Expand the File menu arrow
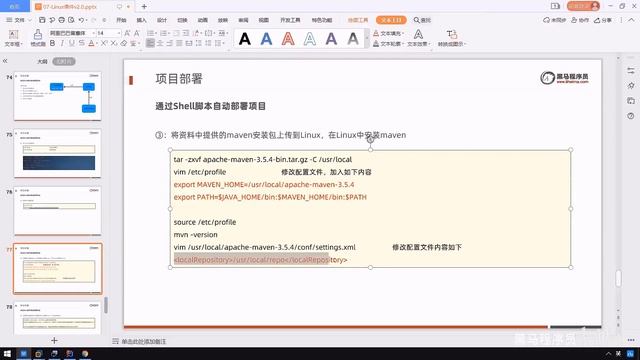Screen dimensions: 640x360 pyautogui.click(x=30, y=20)
